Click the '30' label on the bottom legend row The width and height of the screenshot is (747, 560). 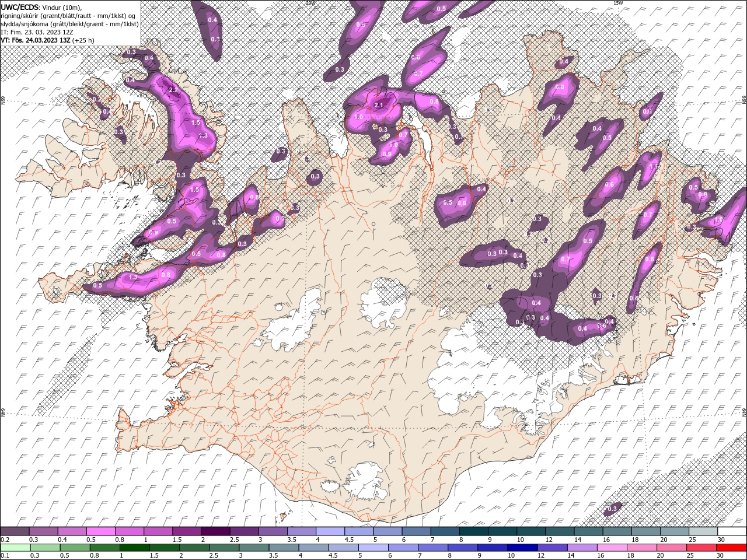pyautogui.click(x=720, y=555)
